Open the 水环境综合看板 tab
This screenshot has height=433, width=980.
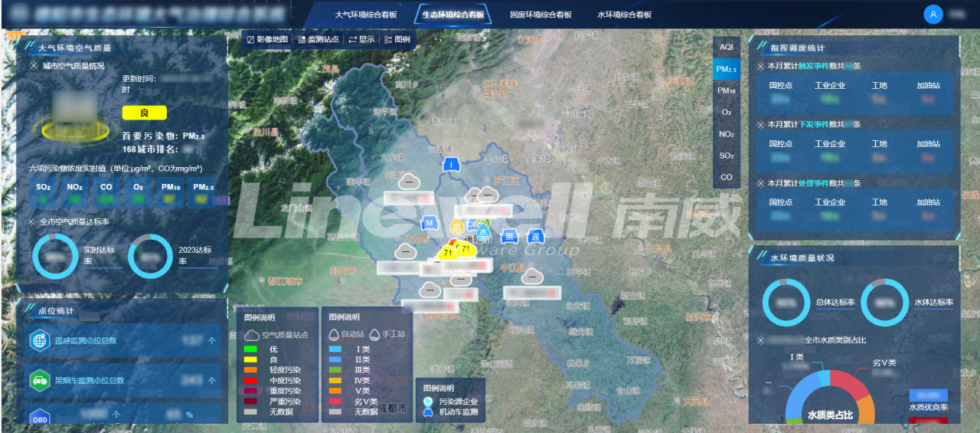624,15
